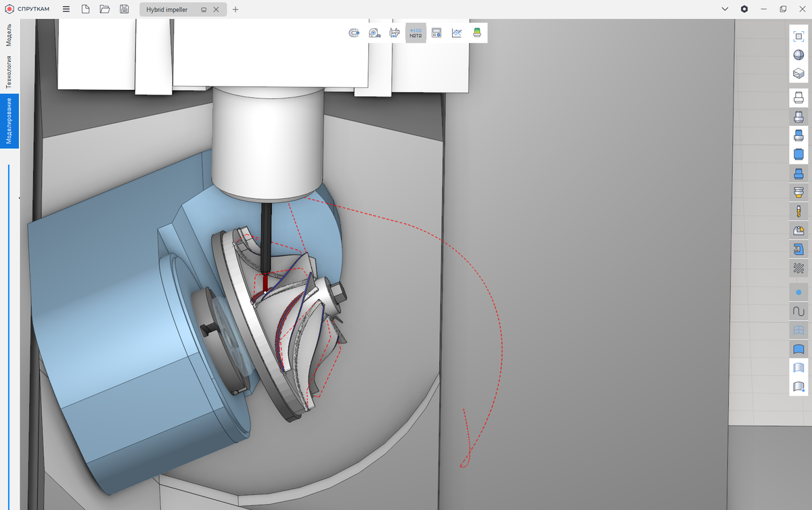Expand the chevron dropdown in title bar

(x=725, y=9)
